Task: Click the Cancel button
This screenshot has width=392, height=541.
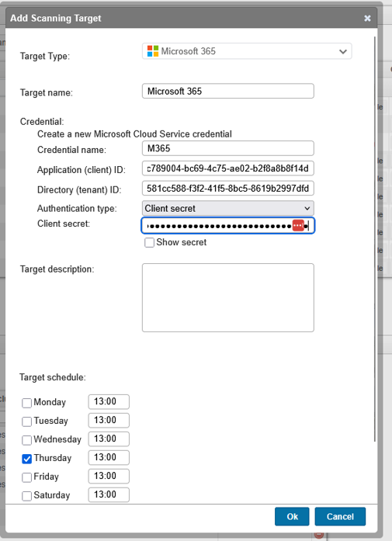Action: [x=340, y=516]
